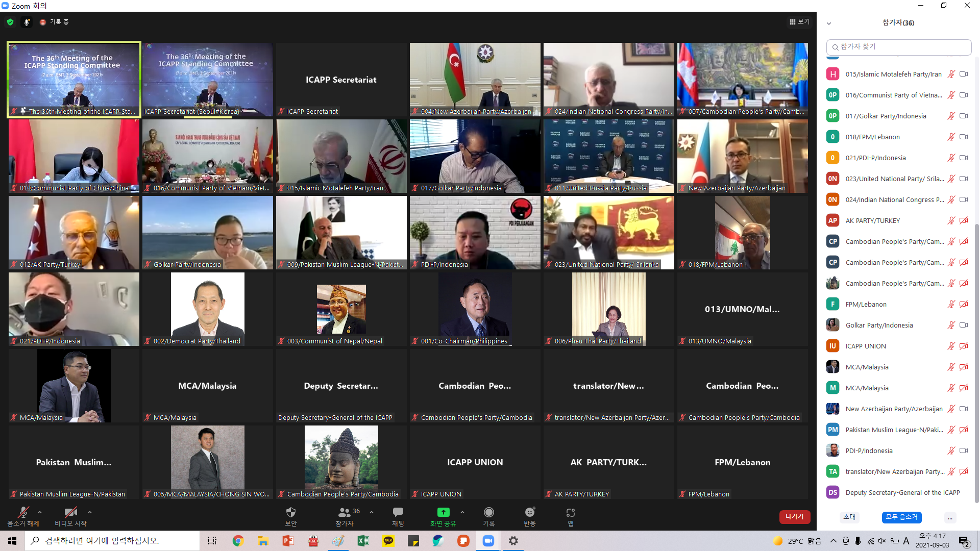Open the Apps (앱) button
Viewport: 980px width, 551px height.
point(571,516)
